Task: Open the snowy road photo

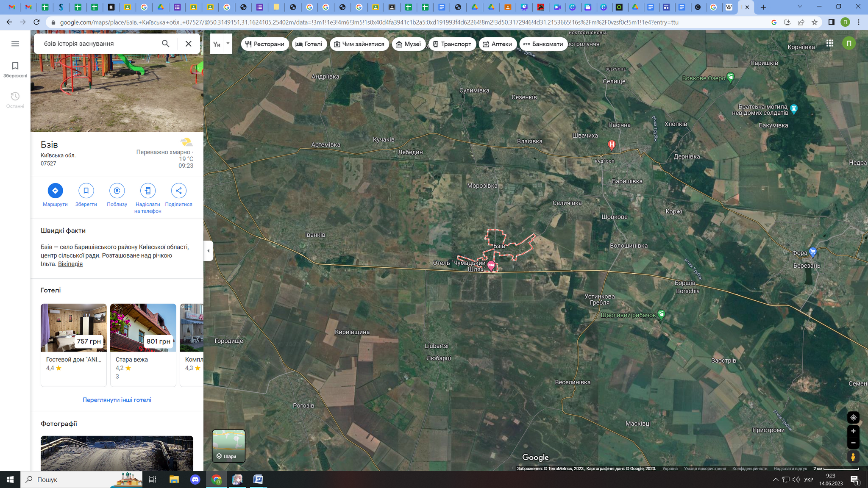Action: 117,453
